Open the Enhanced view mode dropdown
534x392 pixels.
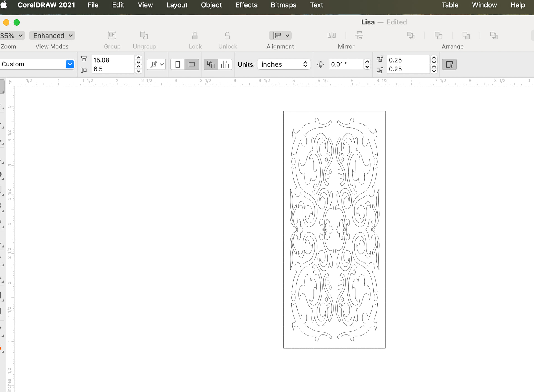tap(52, 36)
